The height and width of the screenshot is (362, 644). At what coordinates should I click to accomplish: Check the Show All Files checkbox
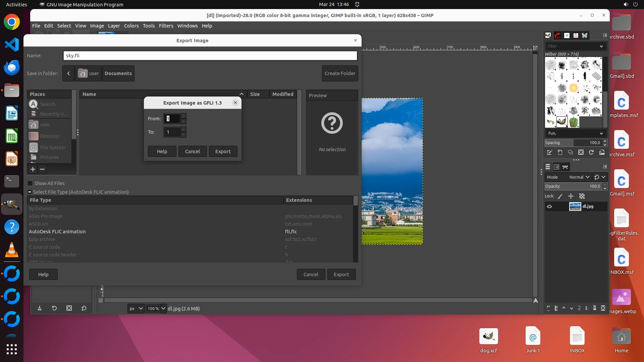click(30, 183)
